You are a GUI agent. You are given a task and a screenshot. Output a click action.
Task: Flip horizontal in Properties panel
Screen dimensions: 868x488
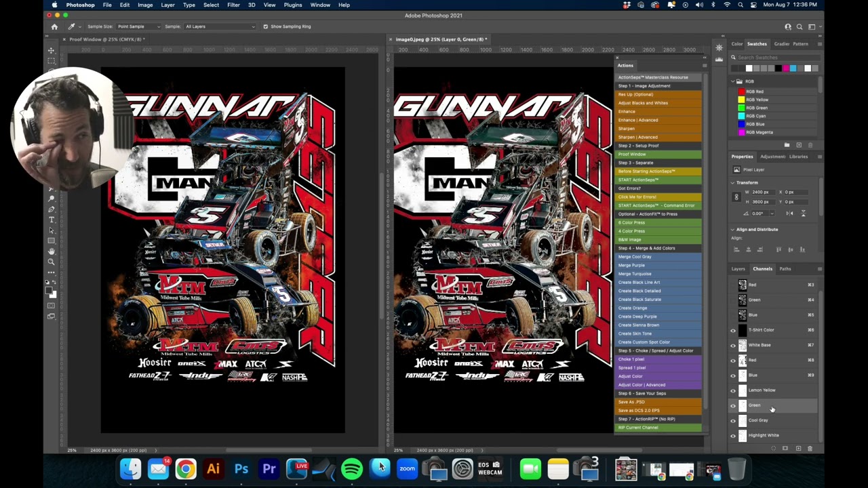click(x=789, y=213)
